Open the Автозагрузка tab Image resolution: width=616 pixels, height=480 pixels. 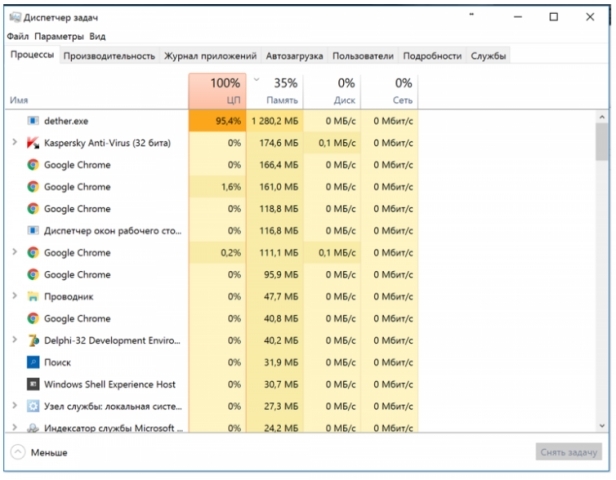coord(294,56)
